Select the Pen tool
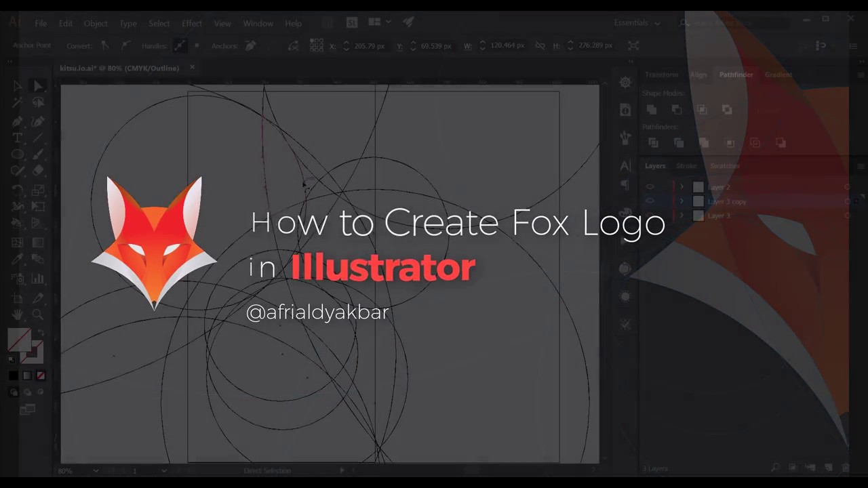Image resolution: width=868 pixels, height=488 pixels. pyautogui.click(x=17, y=121)
